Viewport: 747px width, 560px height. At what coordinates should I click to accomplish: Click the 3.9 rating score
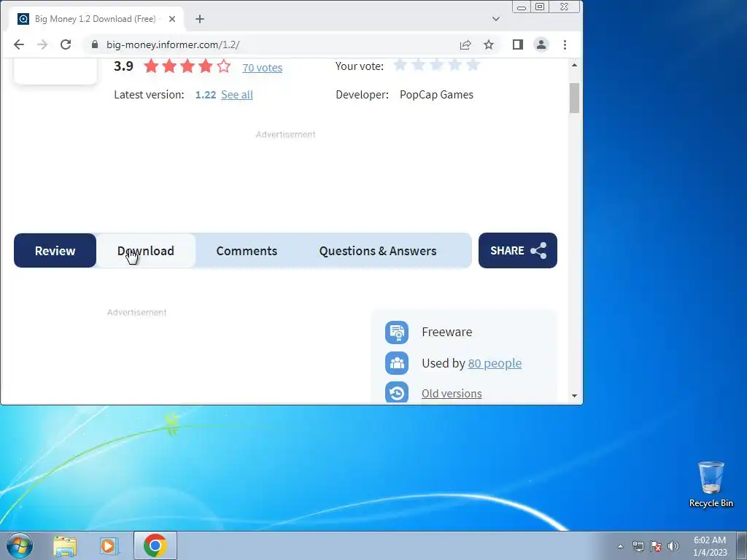[x=123, y=66]
